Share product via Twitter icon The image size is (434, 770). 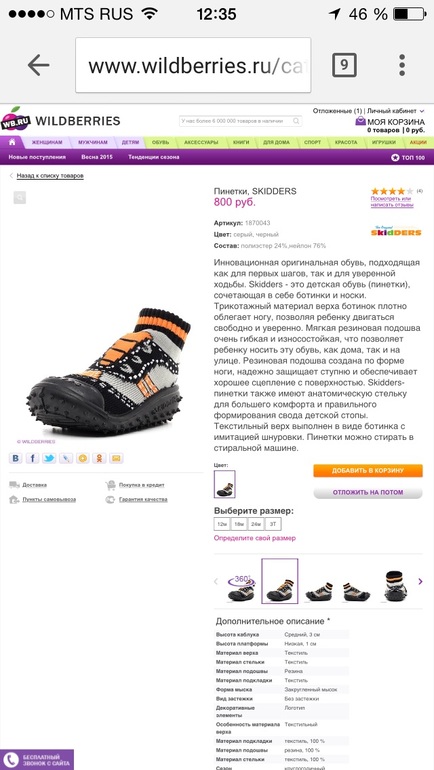click(49, 458)
